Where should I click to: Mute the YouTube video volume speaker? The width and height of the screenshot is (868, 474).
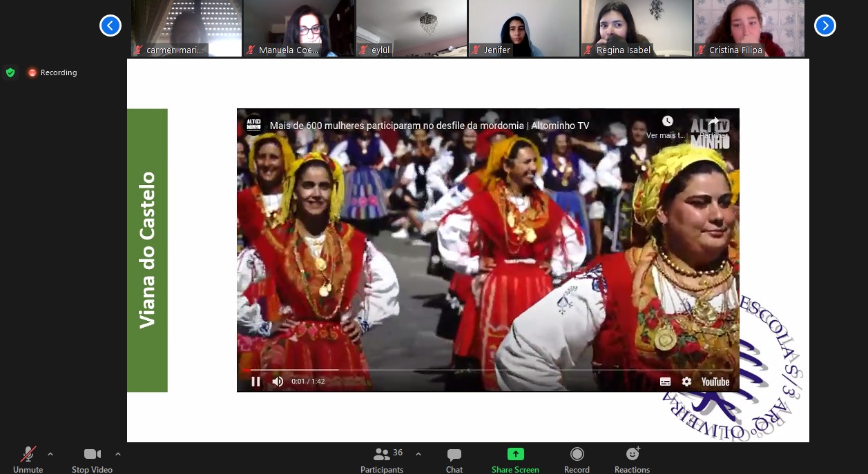278,382
